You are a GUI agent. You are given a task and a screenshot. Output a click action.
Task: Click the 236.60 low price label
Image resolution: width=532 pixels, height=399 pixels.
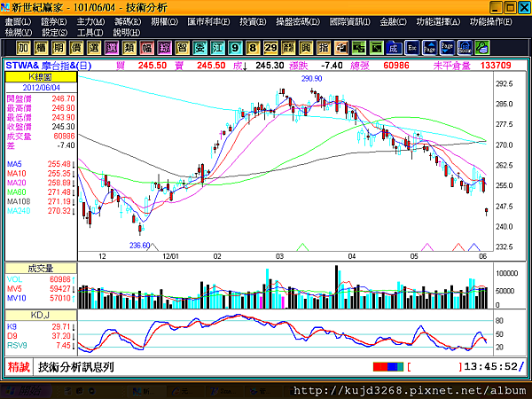[139, 246]
